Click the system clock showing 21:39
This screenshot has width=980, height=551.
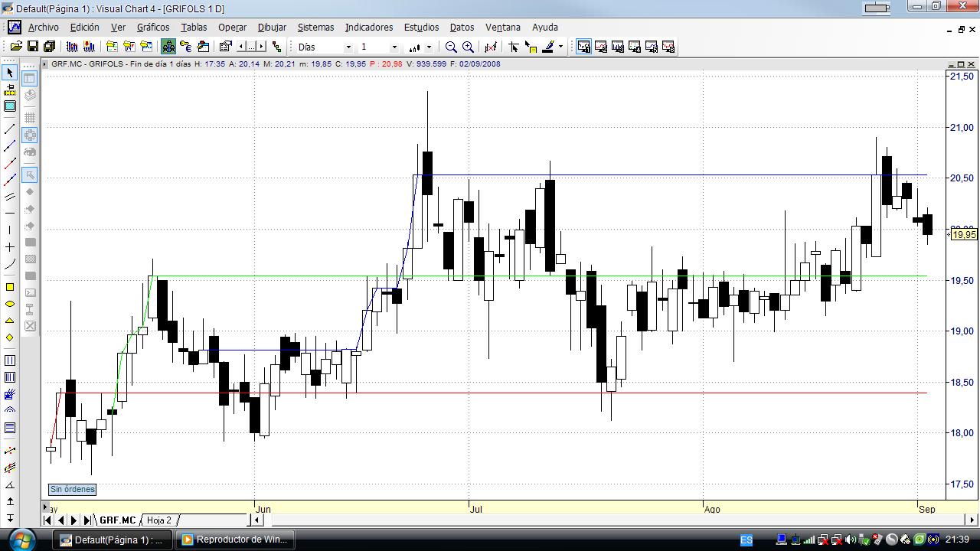coord(958,540)
